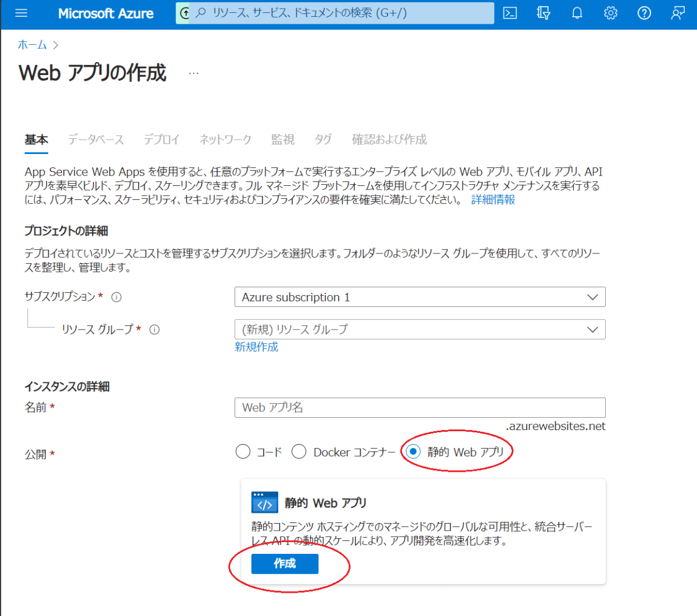
Task: Select the 基本 tab
Action: pyautogui.click(x=36, y=139)
